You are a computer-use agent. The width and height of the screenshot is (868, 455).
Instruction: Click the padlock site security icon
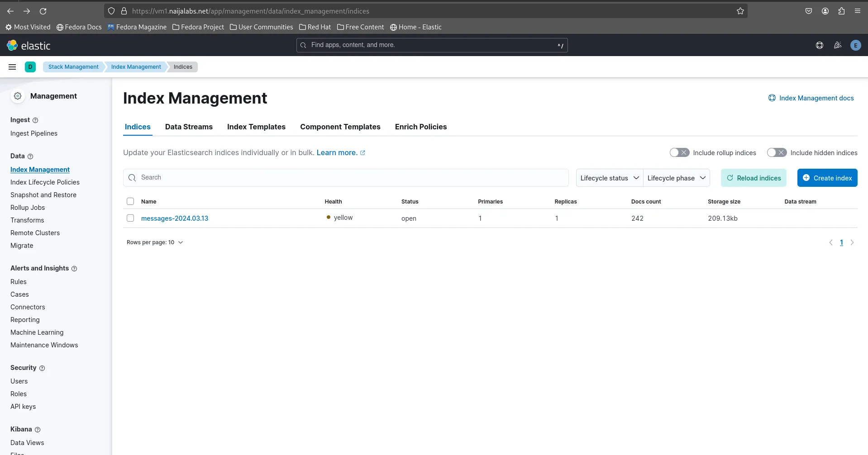pyautogui.click(x=124, y=11)
